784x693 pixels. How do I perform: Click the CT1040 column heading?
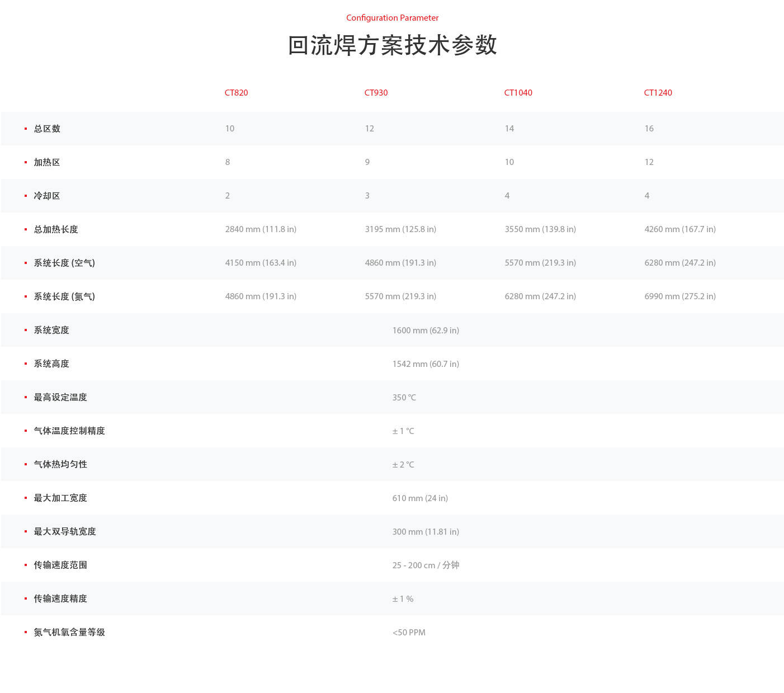tap(518, 93)
